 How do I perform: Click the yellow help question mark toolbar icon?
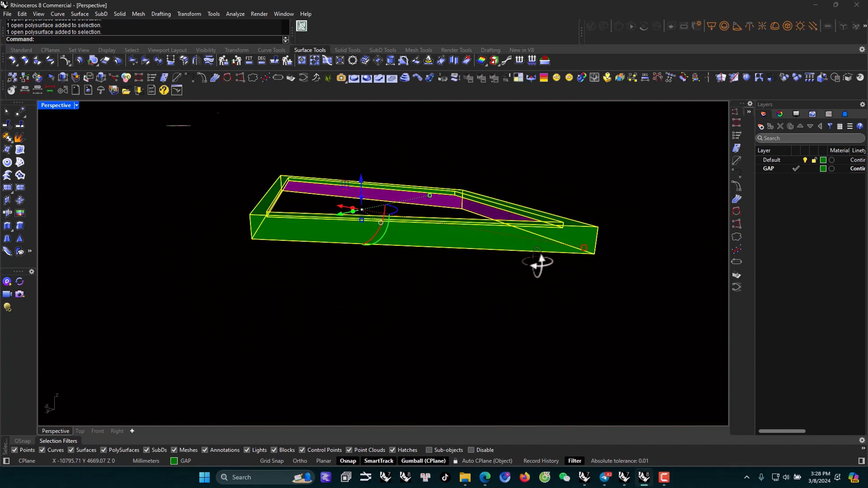tap(164, 90)
